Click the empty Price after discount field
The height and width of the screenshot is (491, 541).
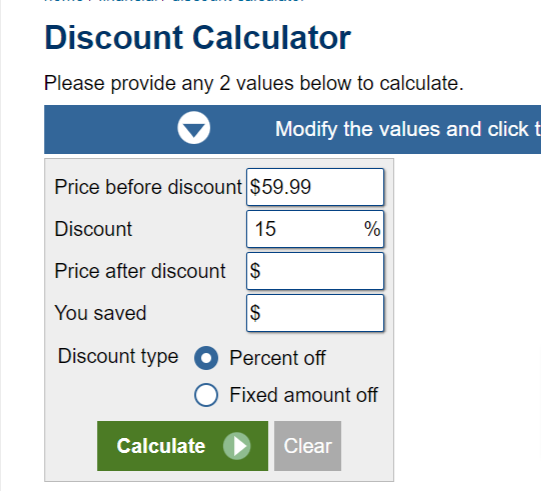click(x=315, y=271)
